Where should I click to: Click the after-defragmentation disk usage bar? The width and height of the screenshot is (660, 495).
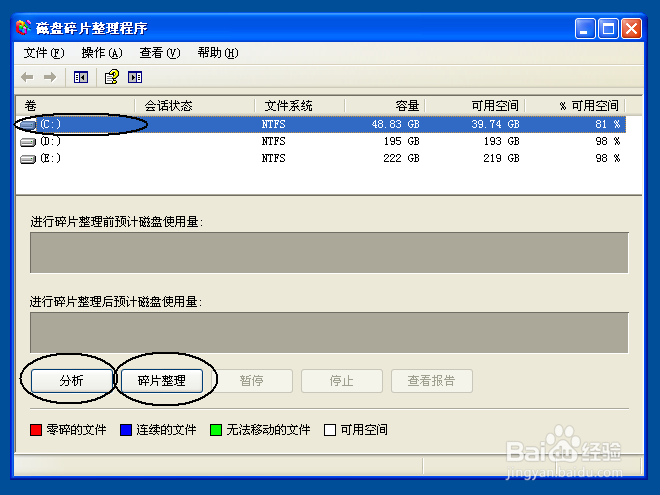(329, 333)
